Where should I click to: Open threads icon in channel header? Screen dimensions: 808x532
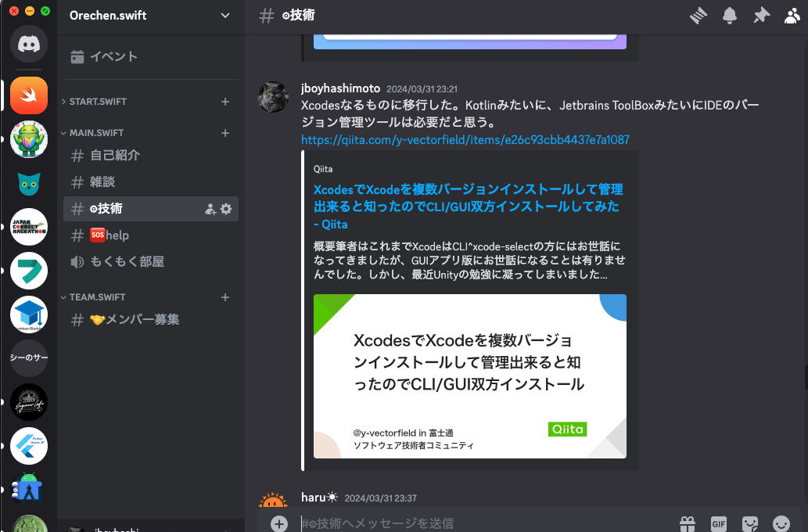(x=698, y=16)
